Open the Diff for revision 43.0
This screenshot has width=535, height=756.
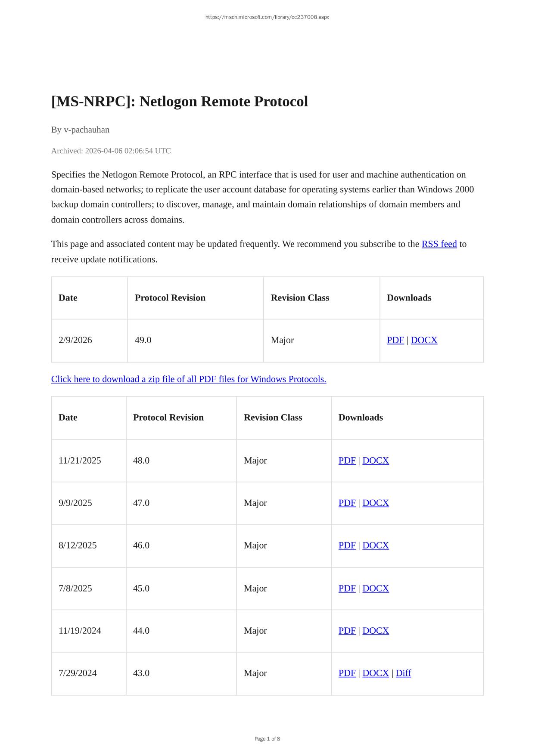click(x=403, y=673)
